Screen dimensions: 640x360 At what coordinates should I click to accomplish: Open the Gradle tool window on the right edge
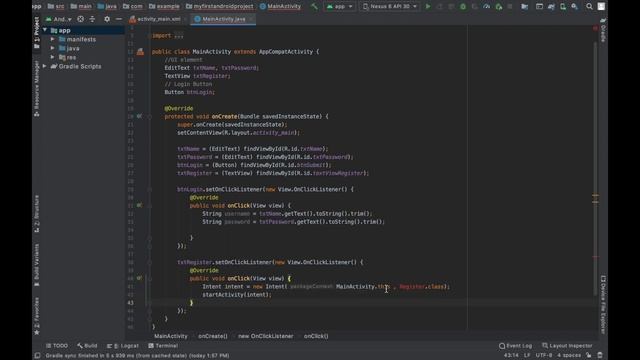click(x=603, y=29)
